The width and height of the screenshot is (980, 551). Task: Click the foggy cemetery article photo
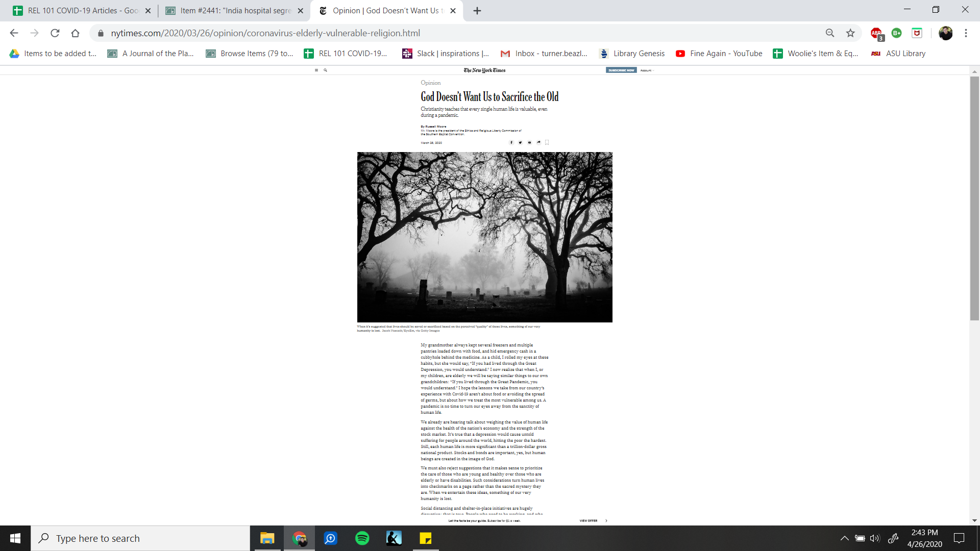tap(484, 237)
